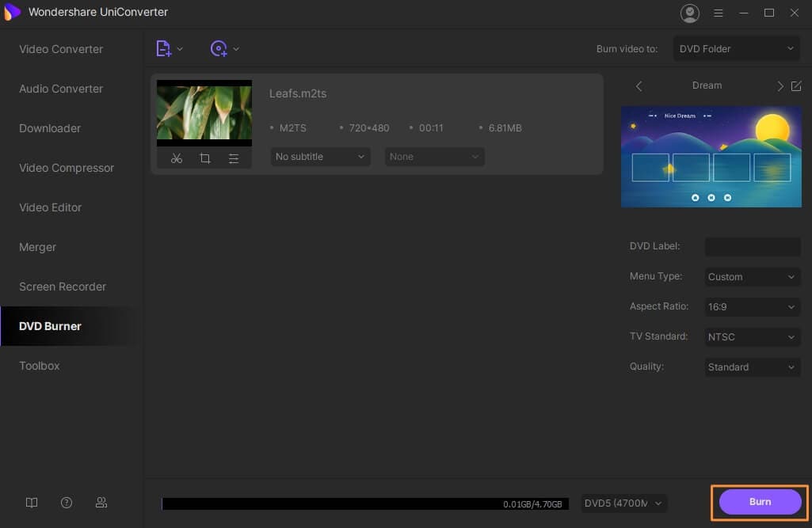The image size is (812, 528).
Task: Click the community users icon
Action: (x=101, y=503)
